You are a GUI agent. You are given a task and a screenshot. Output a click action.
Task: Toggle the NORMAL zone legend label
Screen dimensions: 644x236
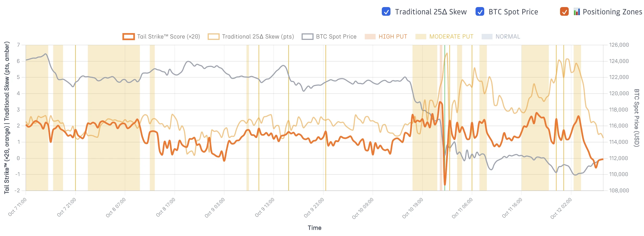click(508, 37)
